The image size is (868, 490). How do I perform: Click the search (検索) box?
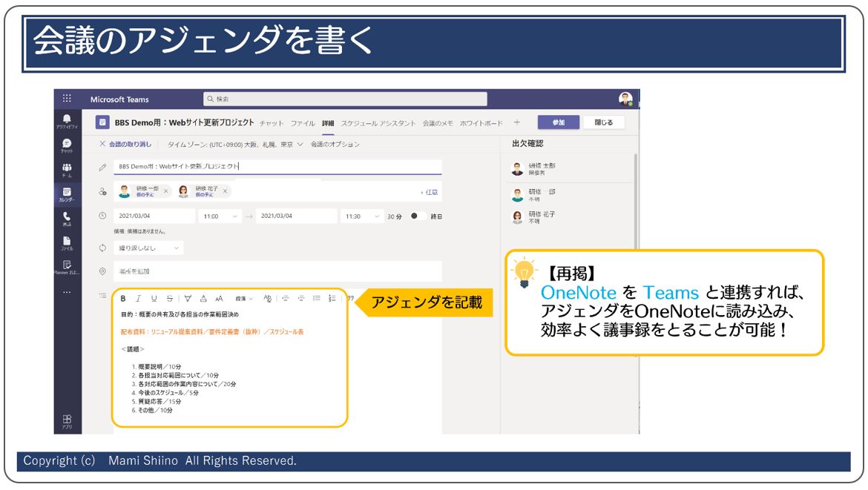tap(345, 99)
